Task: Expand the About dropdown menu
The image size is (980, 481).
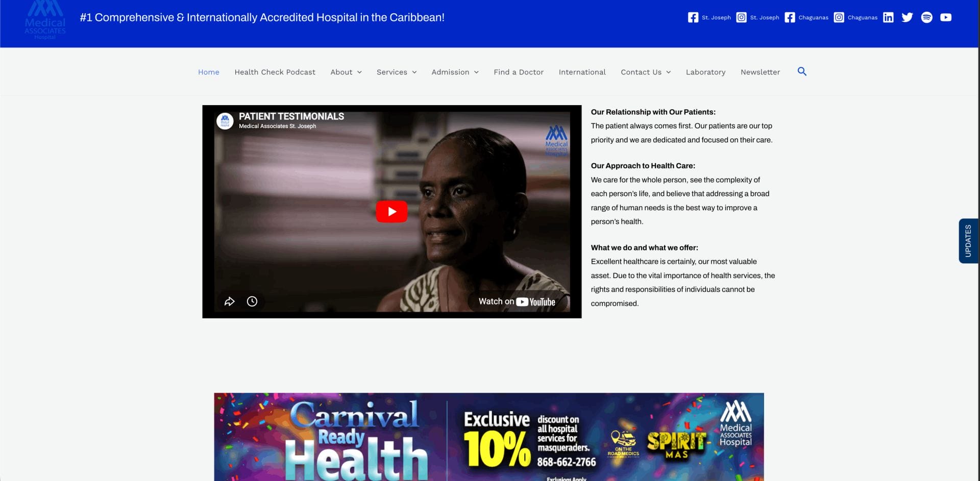Action: coord(346,72)
